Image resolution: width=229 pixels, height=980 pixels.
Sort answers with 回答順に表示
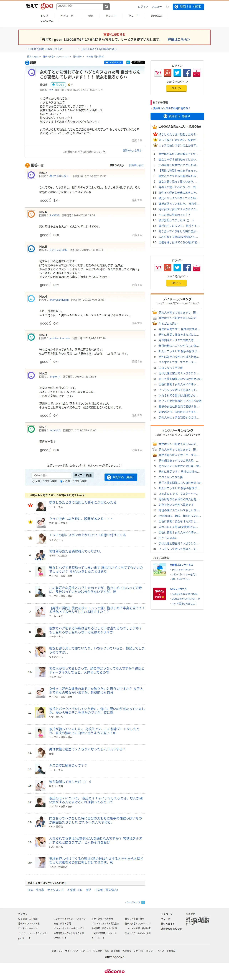click(x=136, y=165)
